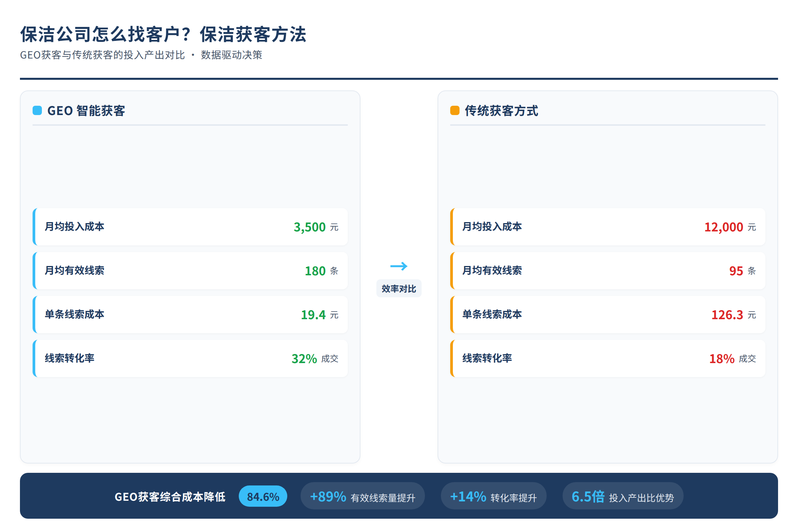Viewport: 798px width, 532px height.
Task: Click the blue arrow above 效率对比
Action: click(399, 266)
